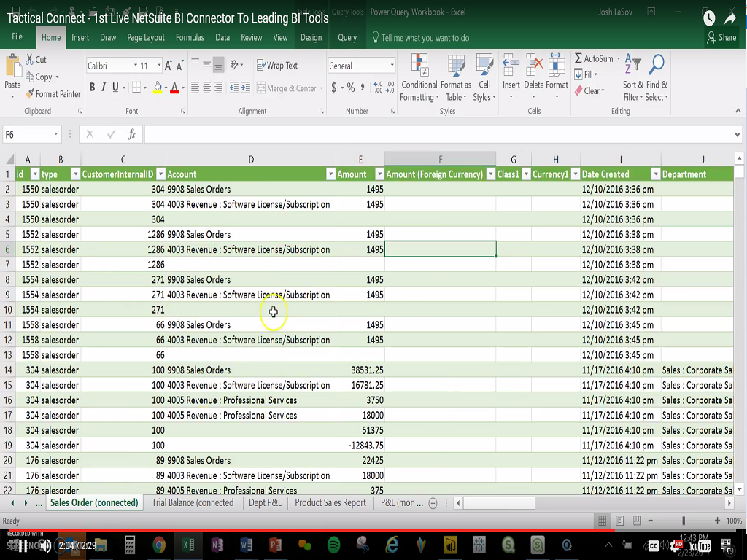Open Format as Table gallery
This screenshot has height=560, width=747.
(456, 77)
